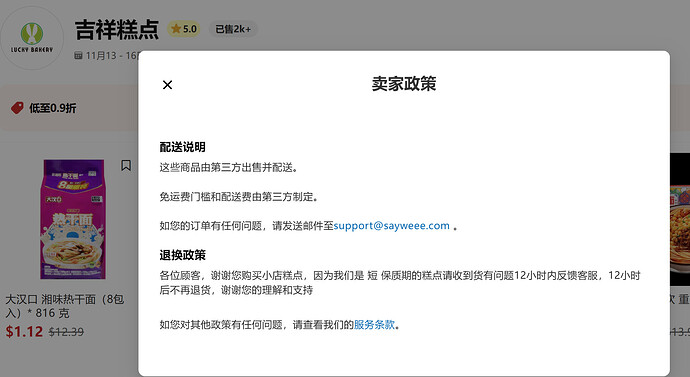Image resolution: width=690 pixels, height=377 pixels.
Task: Click the 11月13 delivery date text
Action: (101, 55)
